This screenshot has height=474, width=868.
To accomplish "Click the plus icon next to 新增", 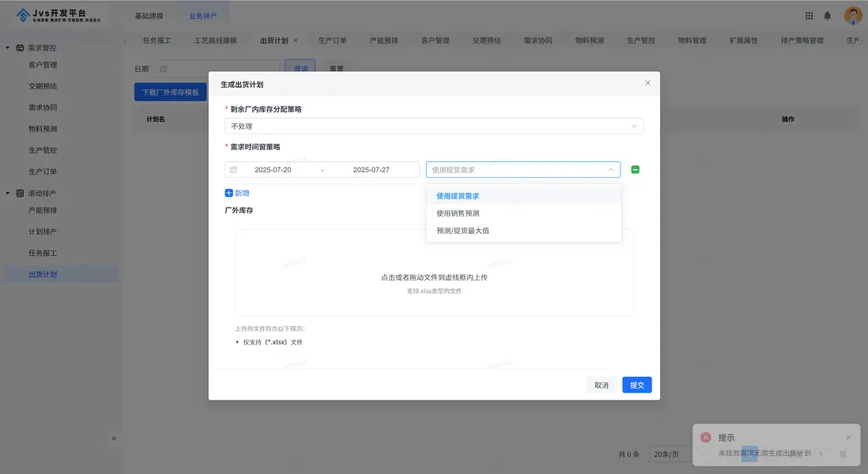I will point(228,192).
